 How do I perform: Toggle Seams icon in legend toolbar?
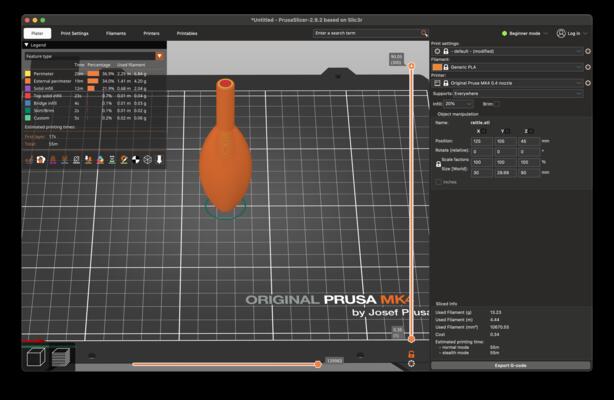[76, 159]
